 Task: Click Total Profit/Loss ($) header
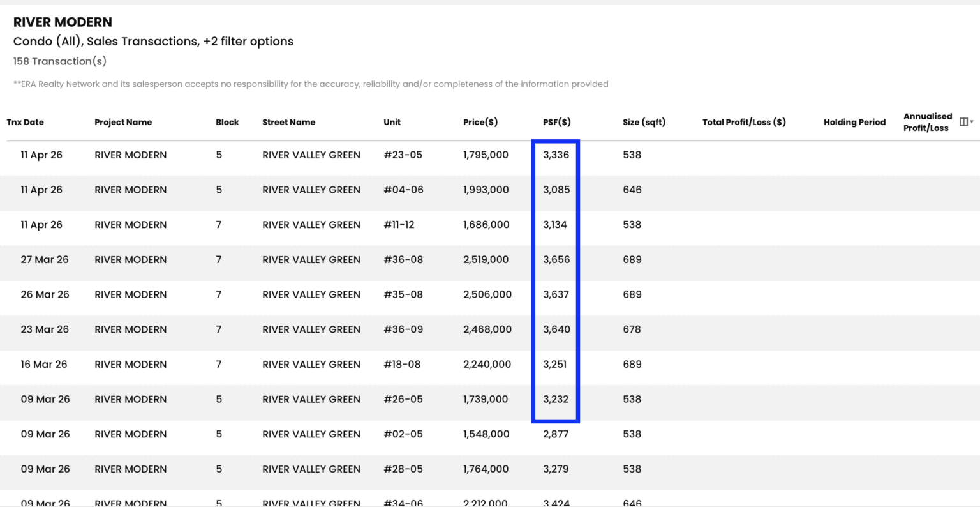[744, 122]
